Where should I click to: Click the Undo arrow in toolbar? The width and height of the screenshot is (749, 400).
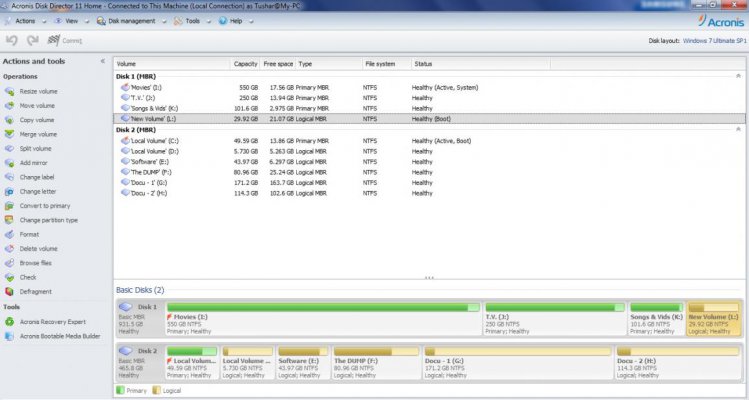tap(12, 41)
